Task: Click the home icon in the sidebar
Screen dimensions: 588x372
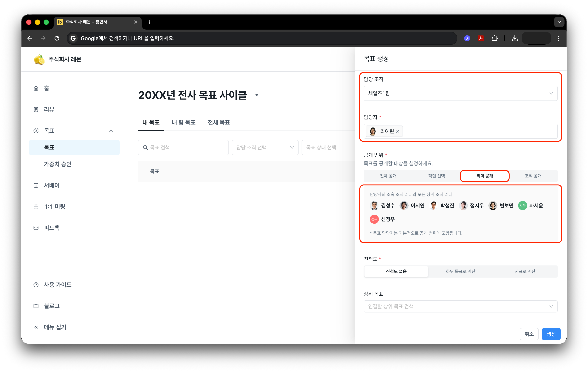Action: click(36, 88)
